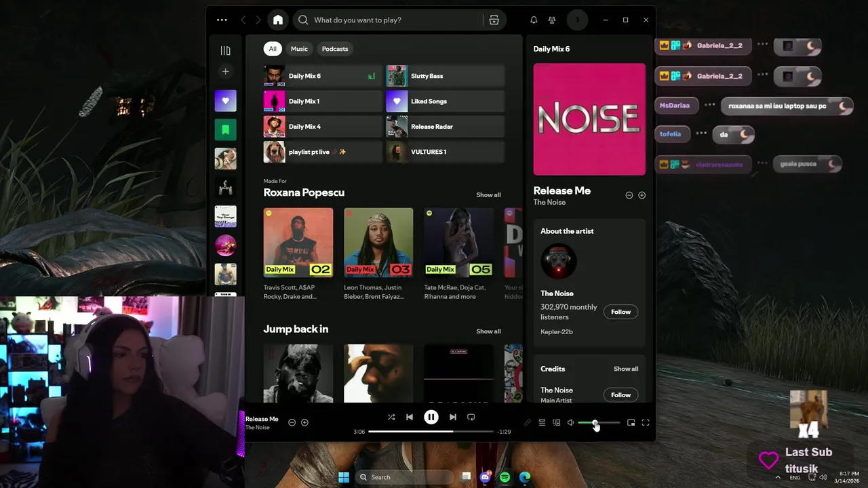Click the Windows taskbar Search box
The width and height of the screenshot is (868, 488).
tap(405, 477)
